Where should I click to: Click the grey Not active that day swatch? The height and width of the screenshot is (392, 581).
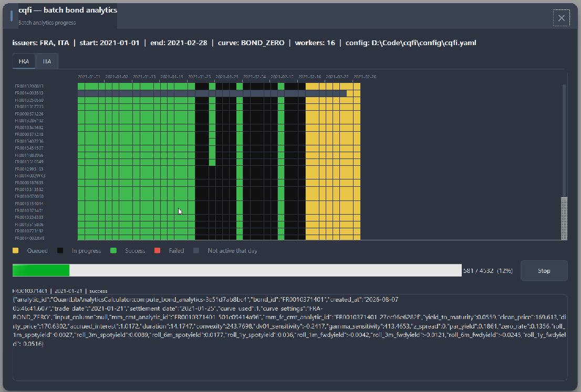pos(196,251)
